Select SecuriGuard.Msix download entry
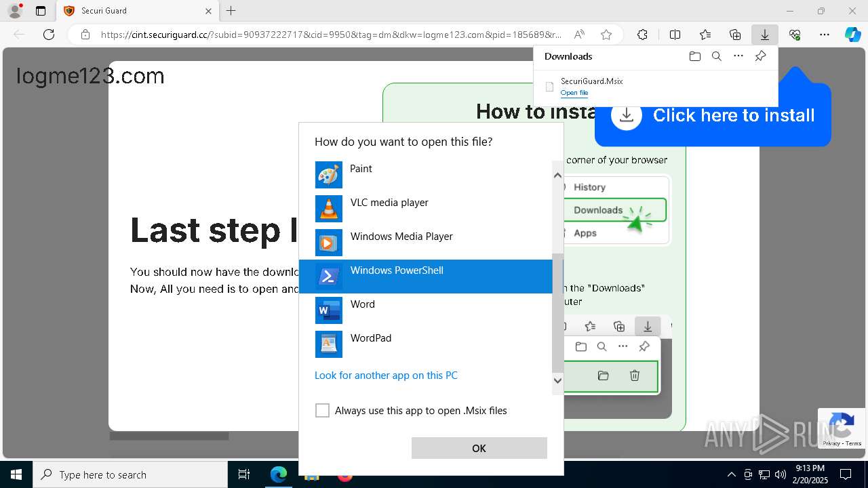The height and width of the screenshot is (488, 868). [x=655, y=87]
